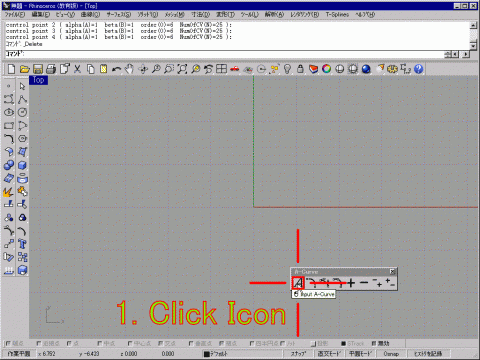Click command history scroll down arrow
480x360 pixels.
point(473,46)
